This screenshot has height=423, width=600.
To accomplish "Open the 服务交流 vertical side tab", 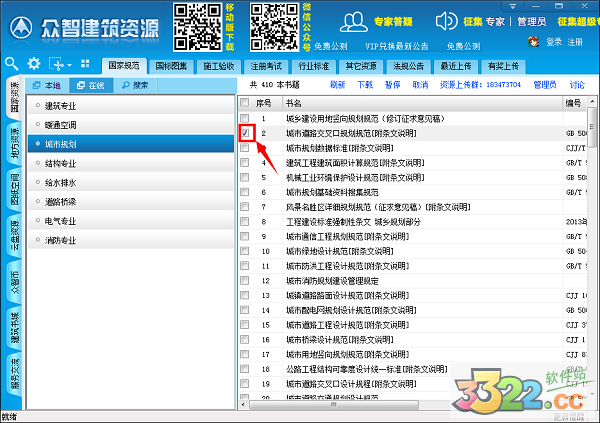I will 15,374.
